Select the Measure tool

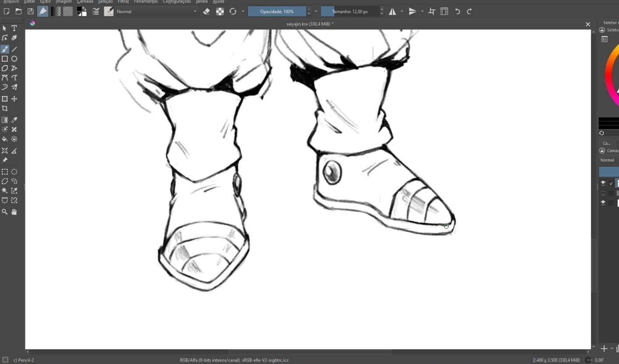click(14, 150)
